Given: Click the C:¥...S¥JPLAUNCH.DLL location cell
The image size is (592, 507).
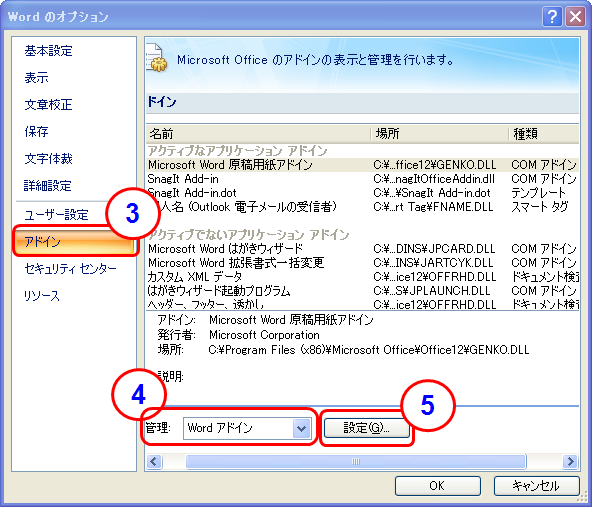Looking at the screenshot, I should tap(432, 291).
